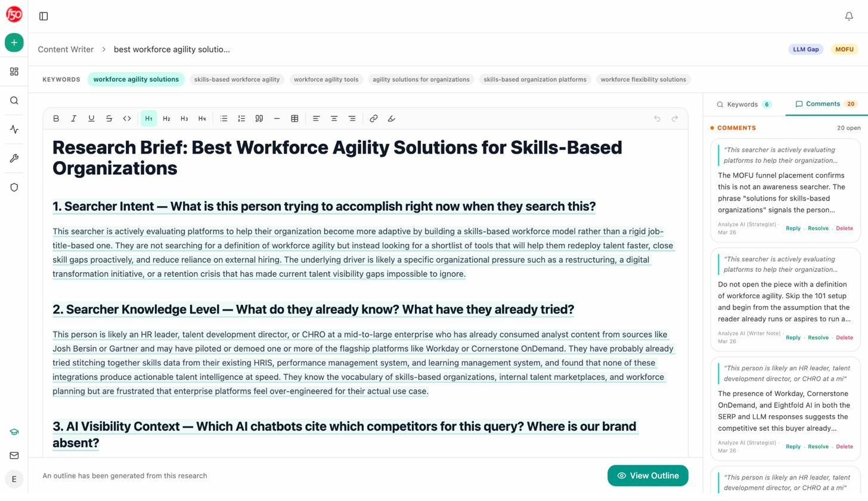This screenshot has width=868, height=501.
Task: Open search from the left sidebar
Action: click(14, 100)
